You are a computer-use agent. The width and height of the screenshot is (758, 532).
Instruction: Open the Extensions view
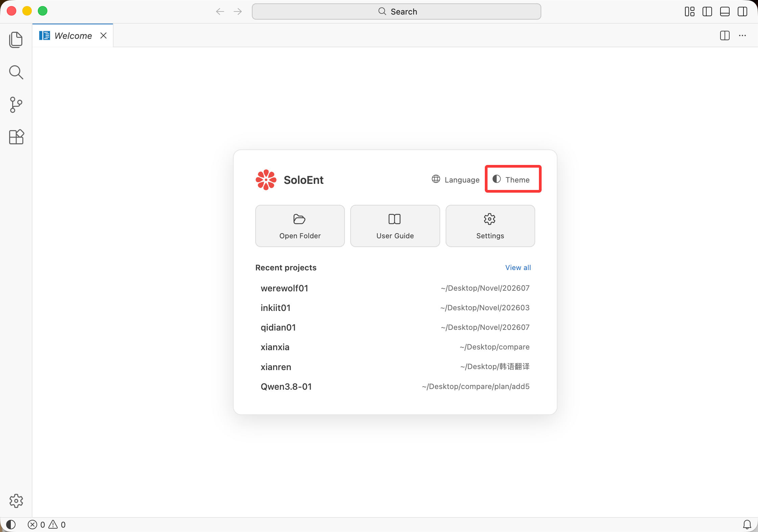16,137
